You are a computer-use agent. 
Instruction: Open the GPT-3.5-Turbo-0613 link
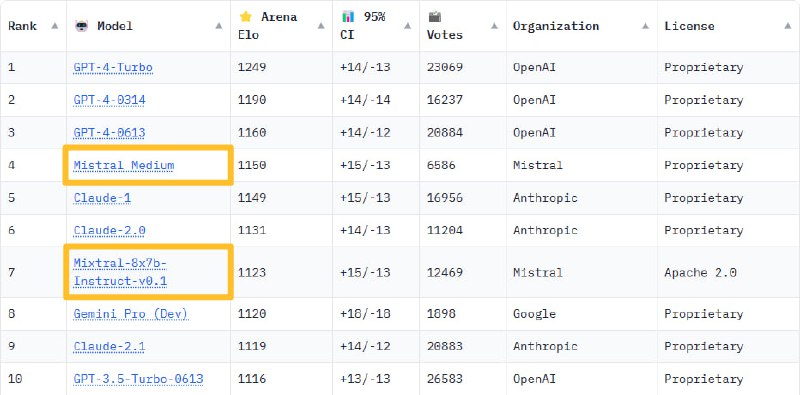coord(138,379)
